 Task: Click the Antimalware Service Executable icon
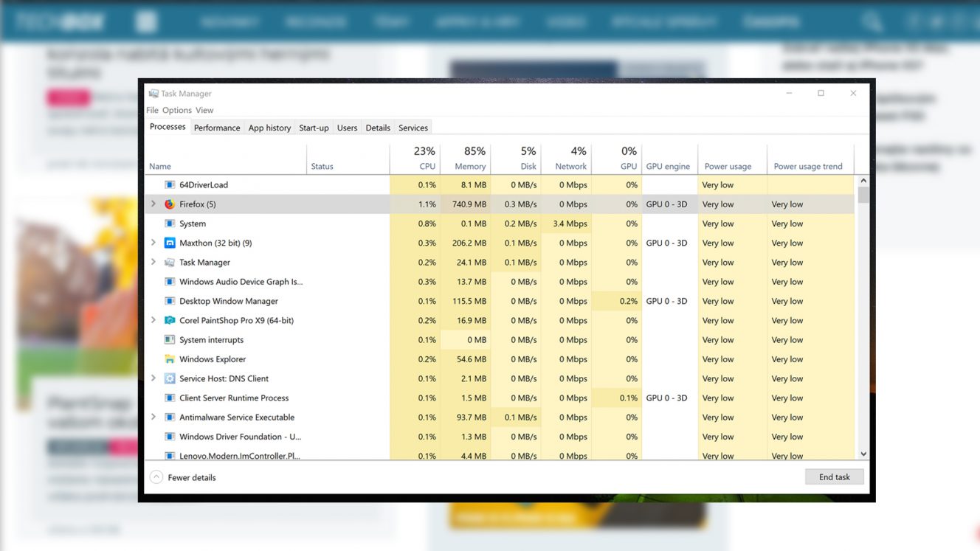[x=170, y=417]
